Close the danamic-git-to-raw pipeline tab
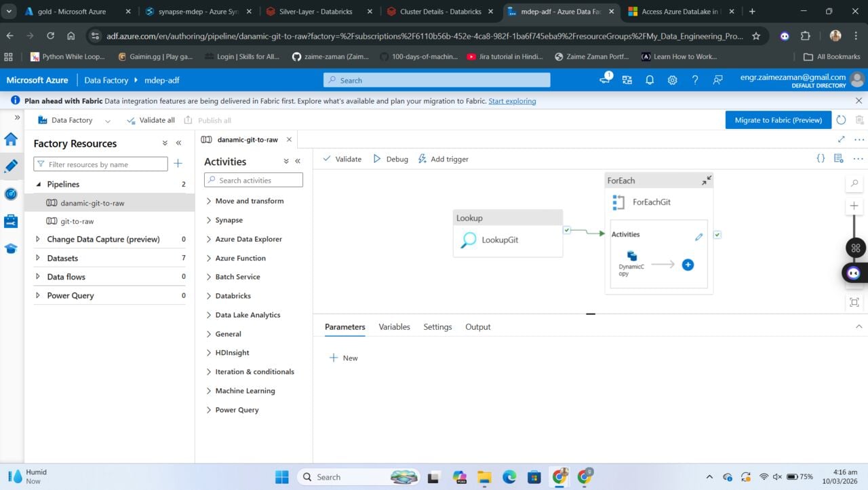The image size is (868, 490). tap(289, 140)
